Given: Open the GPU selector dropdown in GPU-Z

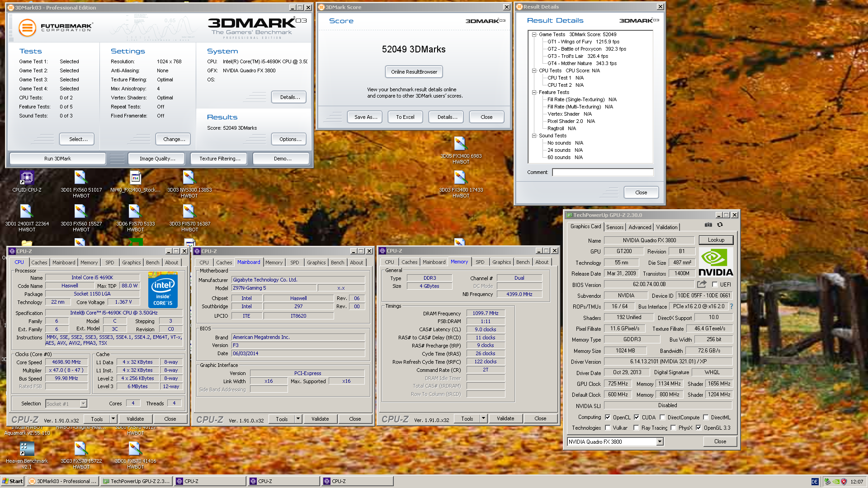Looking at the screenshot, I should point(660,442).
